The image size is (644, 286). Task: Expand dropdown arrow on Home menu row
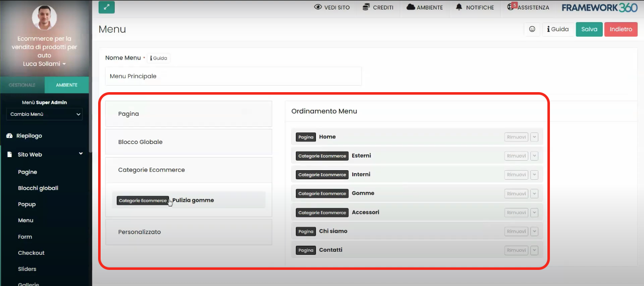click(x=534, y=137)
